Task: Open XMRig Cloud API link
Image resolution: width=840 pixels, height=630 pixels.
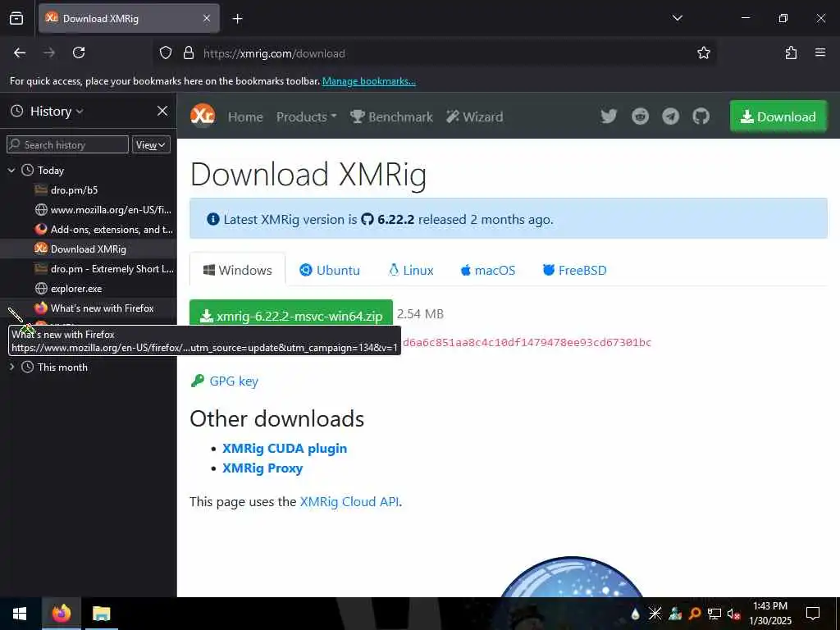Action: tap(349, 502)
